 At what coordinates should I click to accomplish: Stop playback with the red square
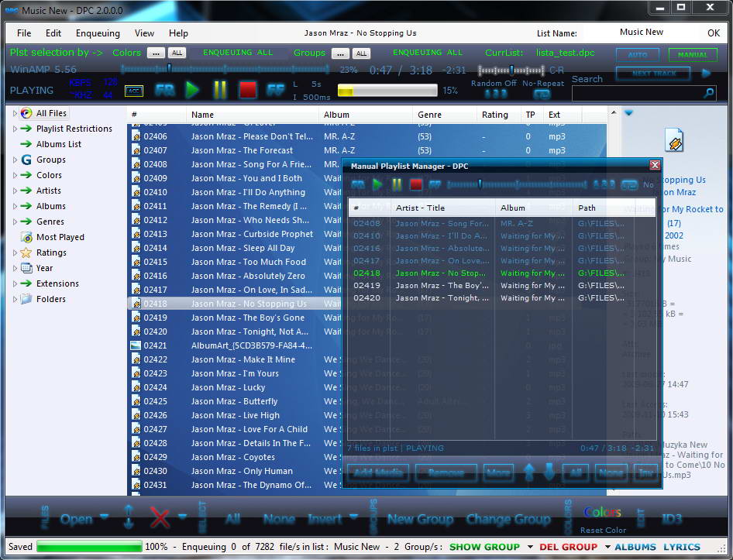coord(247,90)
